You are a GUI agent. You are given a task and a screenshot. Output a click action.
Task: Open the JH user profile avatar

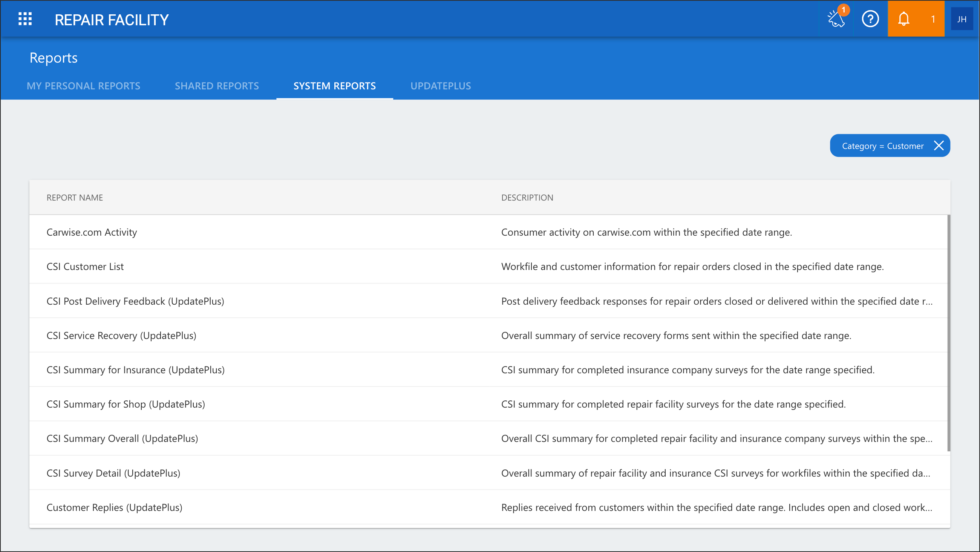[x=962, y=19]
